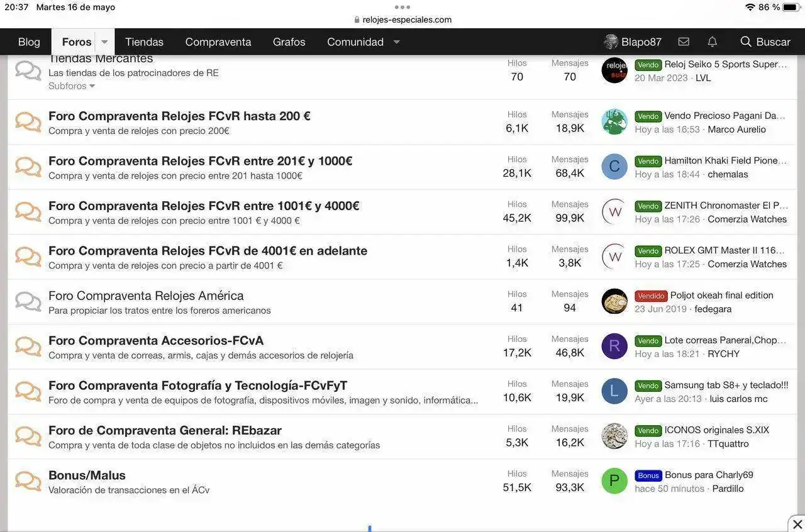Viewport: 805px width, 532px height.
Task: Click Bonus/Malus forum speech-bubble icon
Action: coord(28,481)
